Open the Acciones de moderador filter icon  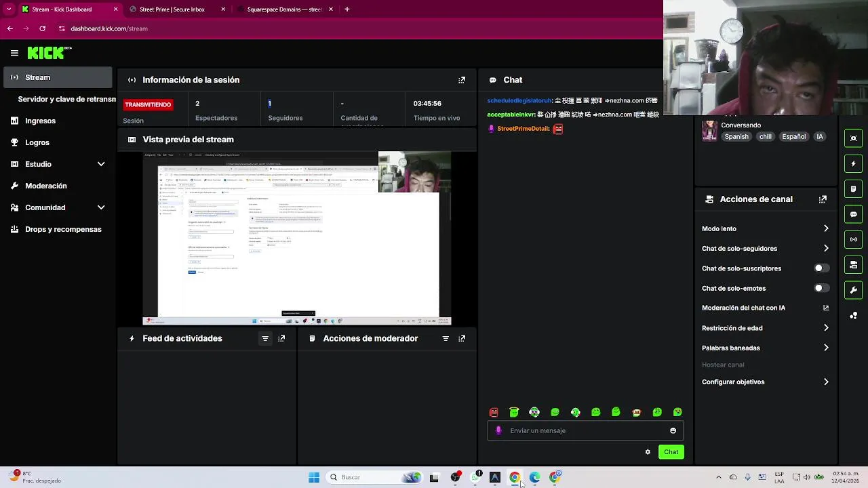[x=446, y=338]
